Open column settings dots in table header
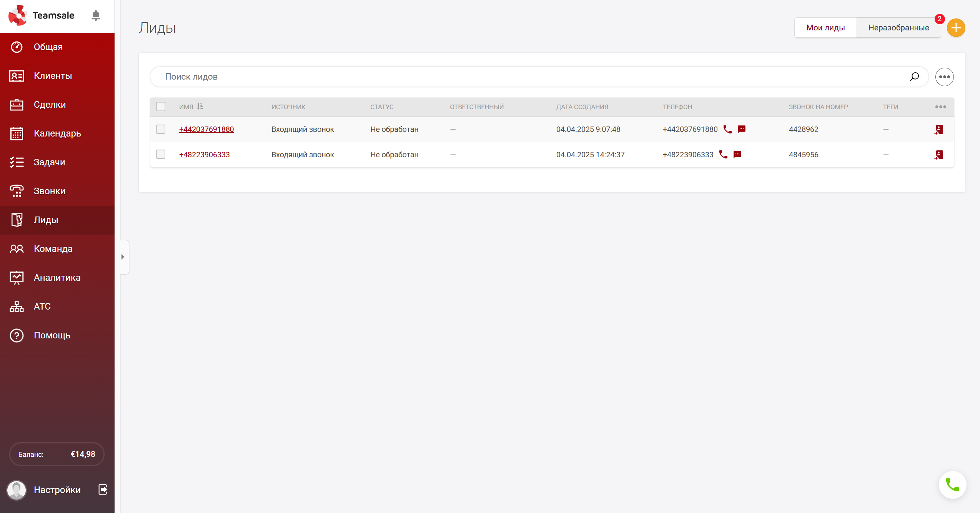980x513 pixels. pos(940,107)
